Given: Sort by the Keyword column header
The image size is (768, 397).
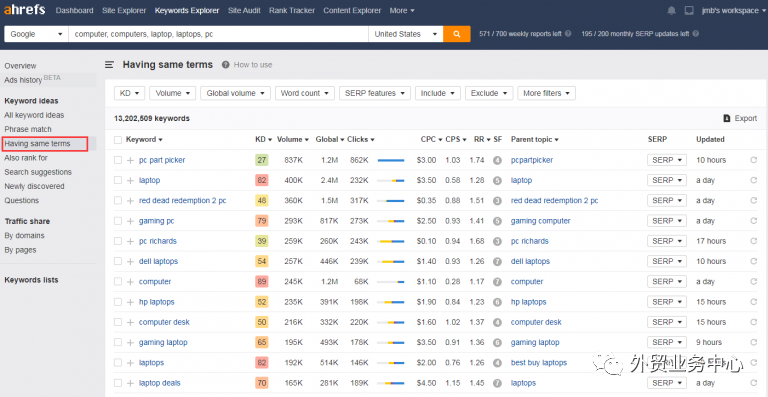Looking at the screenshot, I should 144,140.
